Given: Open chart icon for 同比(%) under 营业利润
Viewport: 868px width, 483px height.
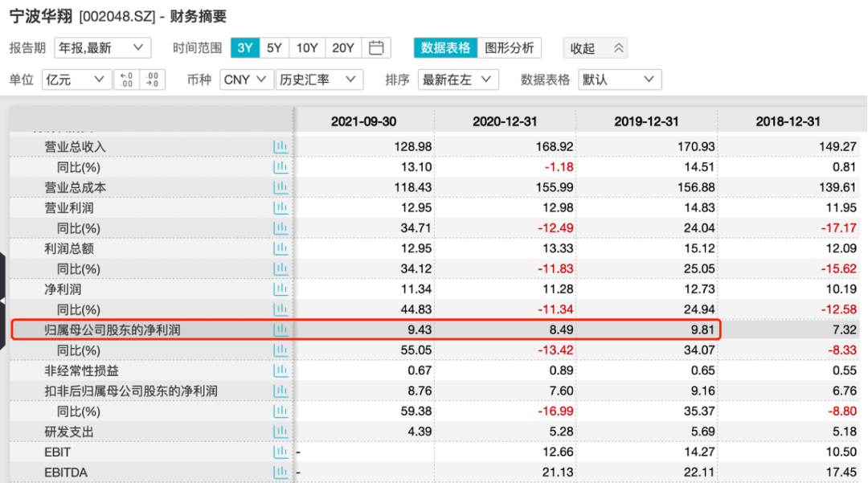Looking at the screenshot, I should coord(280,228).
